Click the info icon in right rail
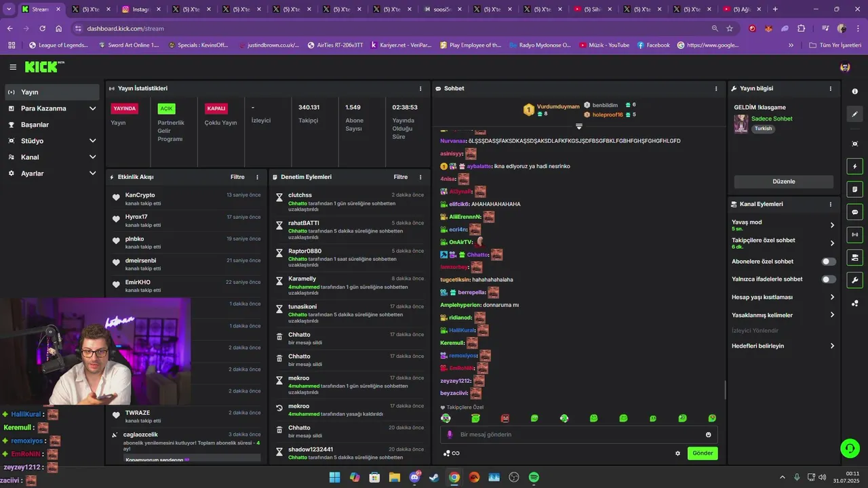The height and width of the screenshot is (488, 868). [x=854, y=91]
